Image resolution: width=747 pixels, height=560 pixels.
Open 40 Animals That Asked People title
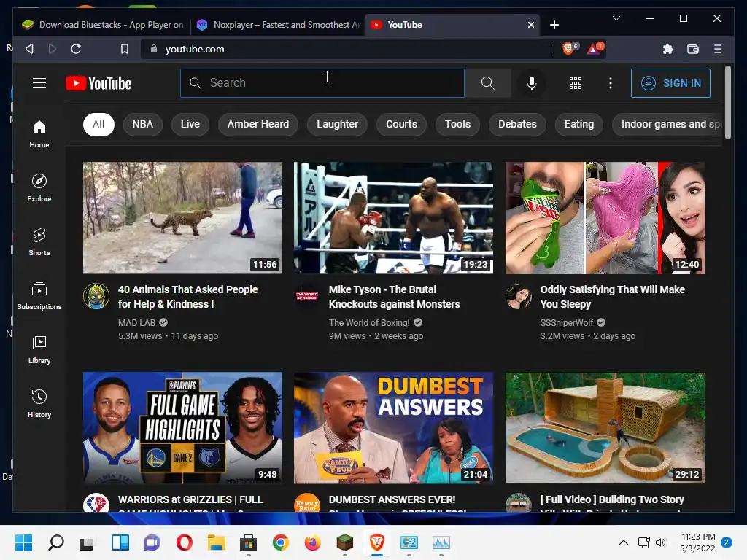187,297
